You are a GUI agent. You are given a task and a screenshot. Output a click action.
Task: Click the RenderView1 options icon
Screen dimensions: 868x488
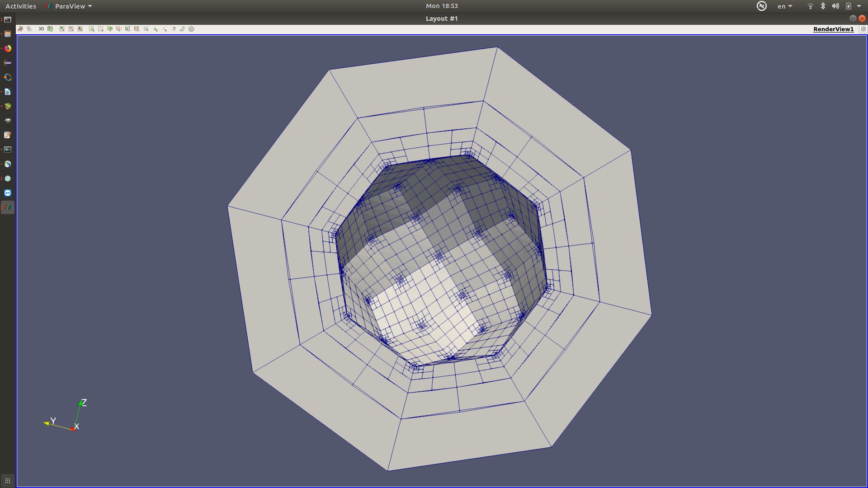point(863,29)
